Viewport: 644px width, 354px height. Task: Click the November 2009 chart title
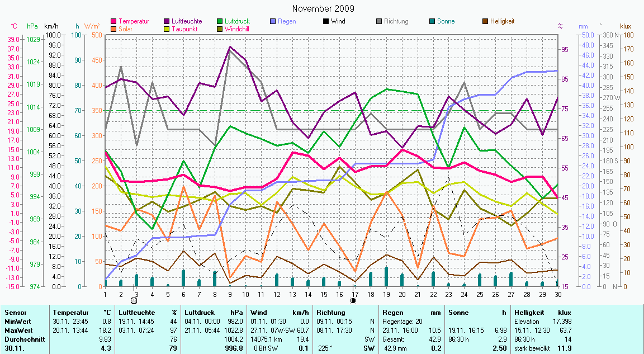(323, 9)
